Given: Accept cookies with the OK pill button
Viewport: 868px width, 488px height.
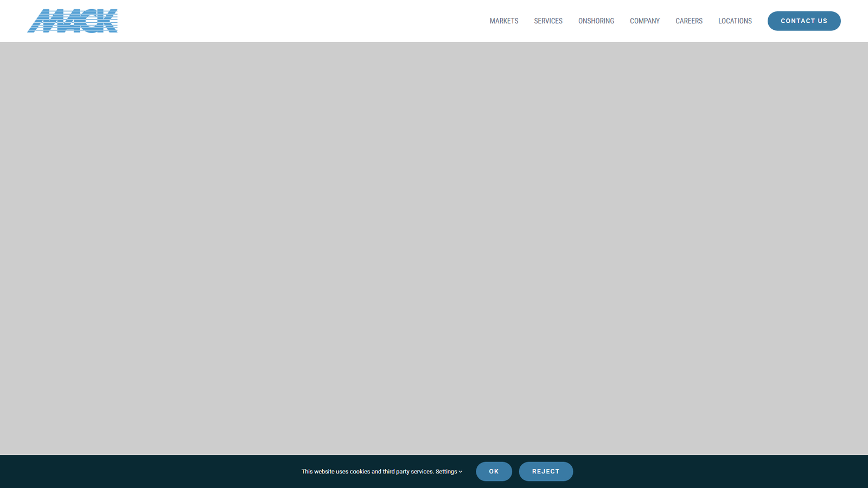Looking at the screenshot, I should pos(494,472).
